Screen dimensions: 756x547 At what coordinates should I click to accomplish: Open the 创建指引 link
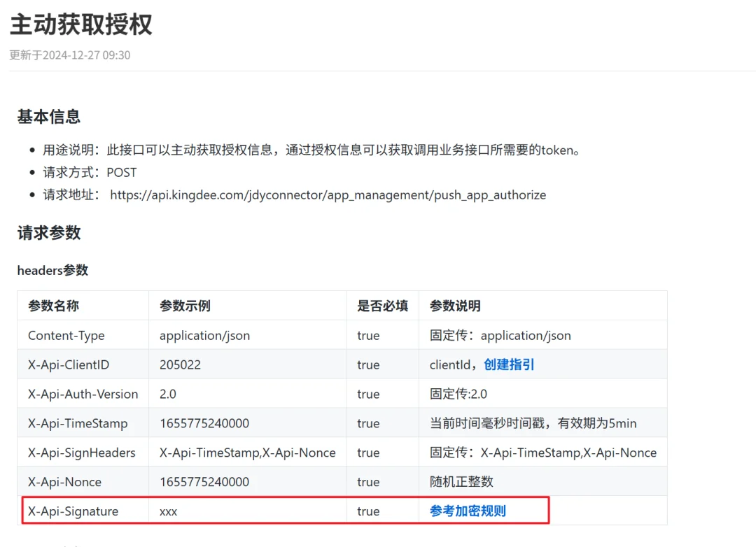click(x=509, y=365)
